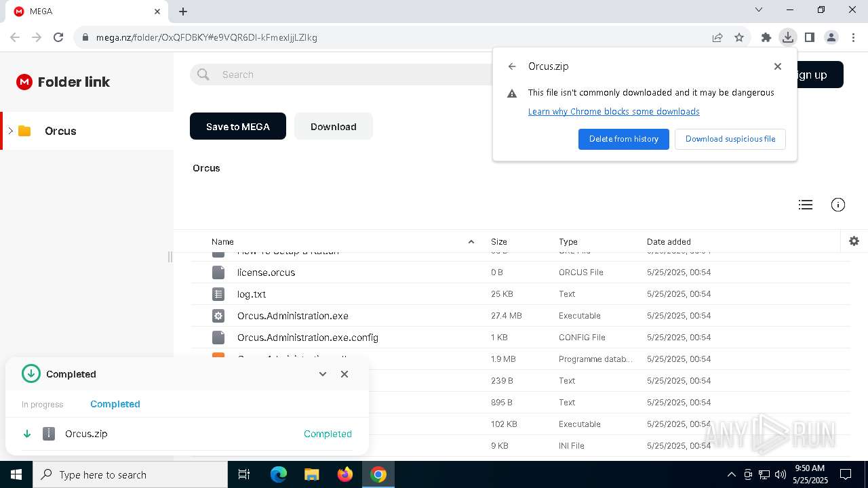Open the folder info icon
The image size is (868, 488).
point(838,205)
